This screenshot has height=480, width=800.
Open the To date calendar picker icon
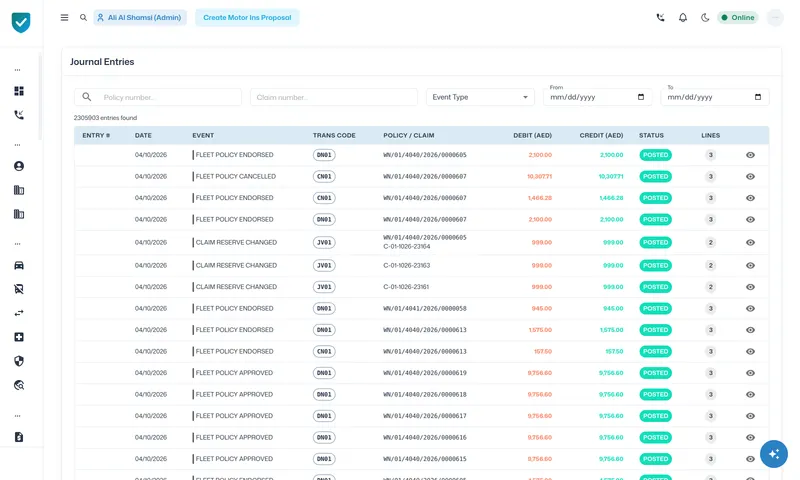(x=758, y=97)
